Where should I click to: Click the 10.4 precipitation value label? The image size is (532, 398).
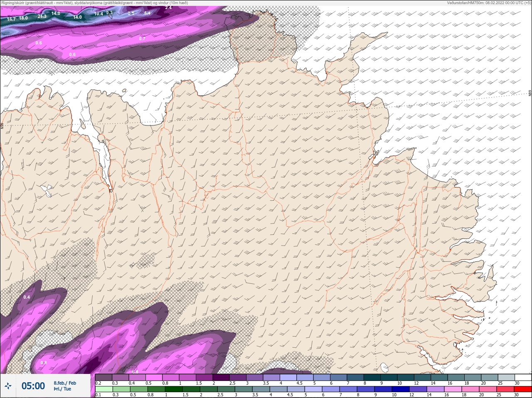coord(99,14)
